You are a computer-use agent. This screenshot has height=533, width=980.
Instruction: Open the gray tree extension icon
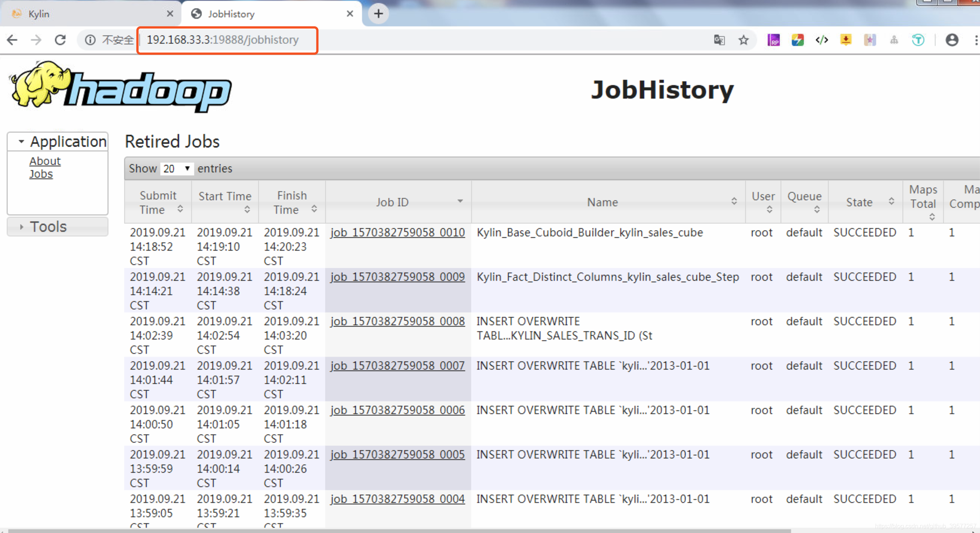click(x=894, y=40)
